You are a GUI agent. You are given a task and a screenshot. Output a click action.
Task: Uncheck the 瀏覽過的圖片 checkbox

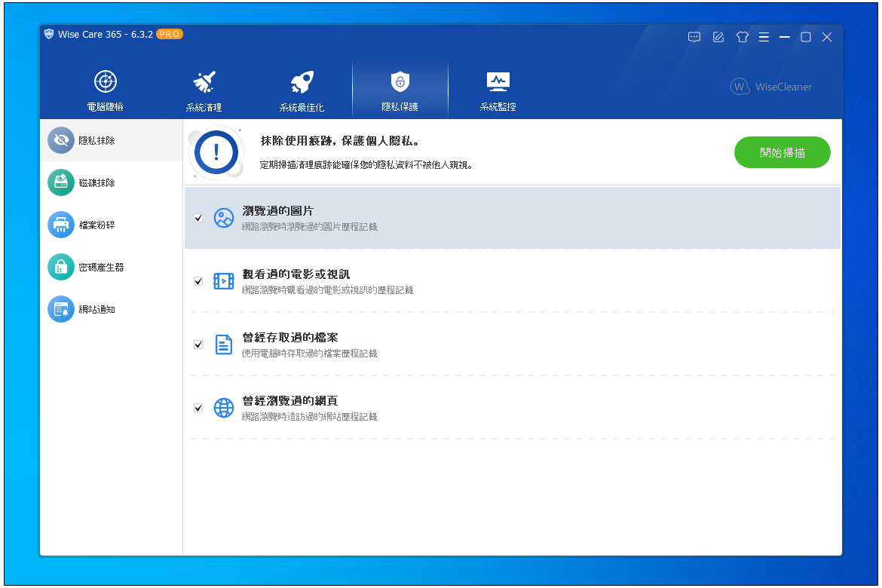198,218
